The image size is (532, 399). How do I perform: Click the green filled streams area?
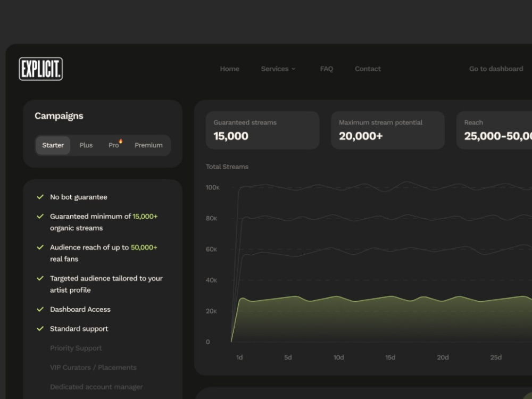381,319
